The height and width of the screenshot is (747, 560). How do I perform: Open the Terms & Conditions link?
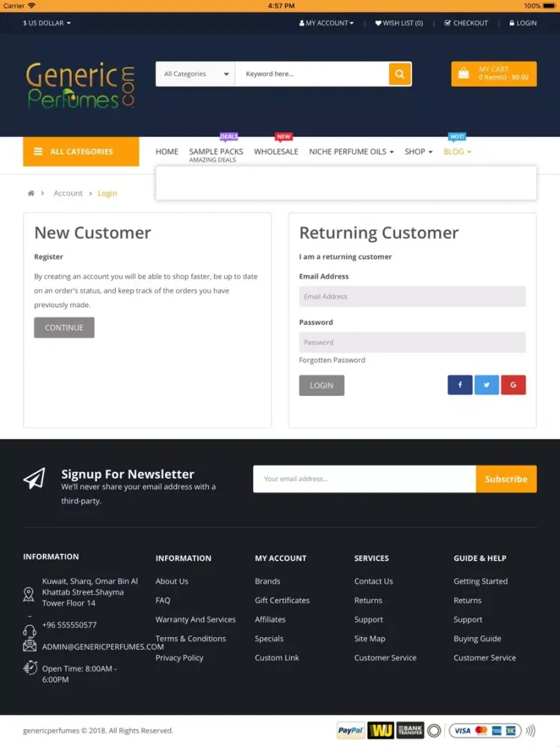191,639
